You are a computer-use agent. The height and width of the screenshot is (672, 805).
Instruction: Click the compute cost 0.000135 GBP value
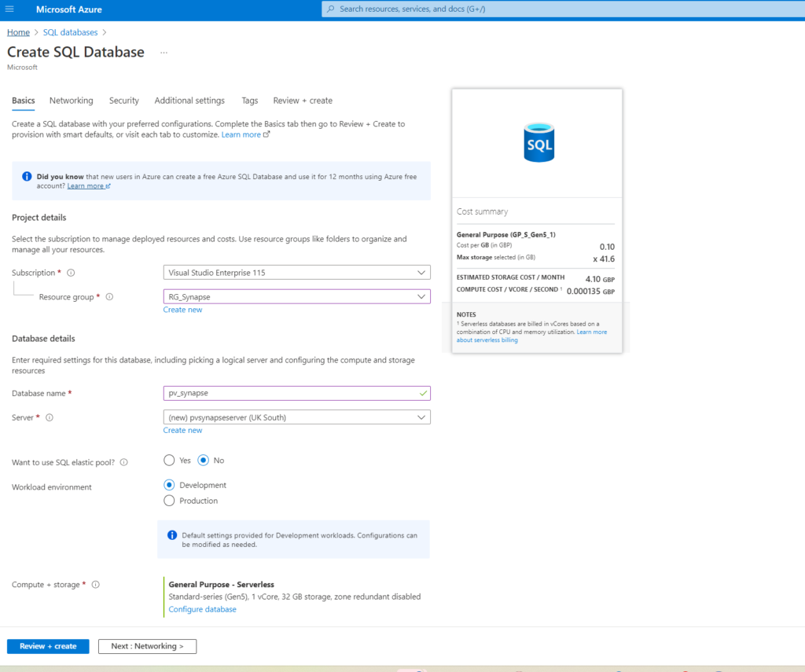click(590, 291)
